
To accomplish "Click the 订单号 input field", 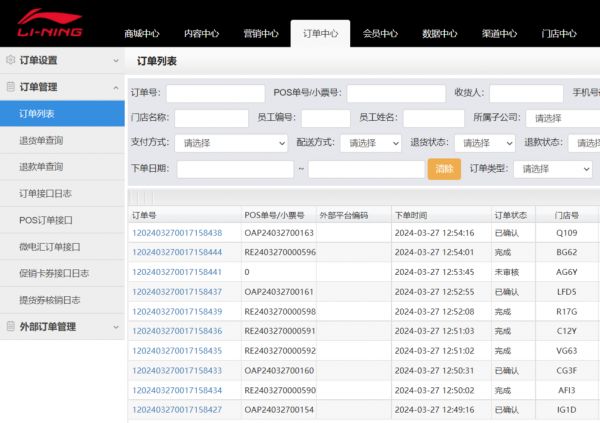I will [x=215, y=93].
